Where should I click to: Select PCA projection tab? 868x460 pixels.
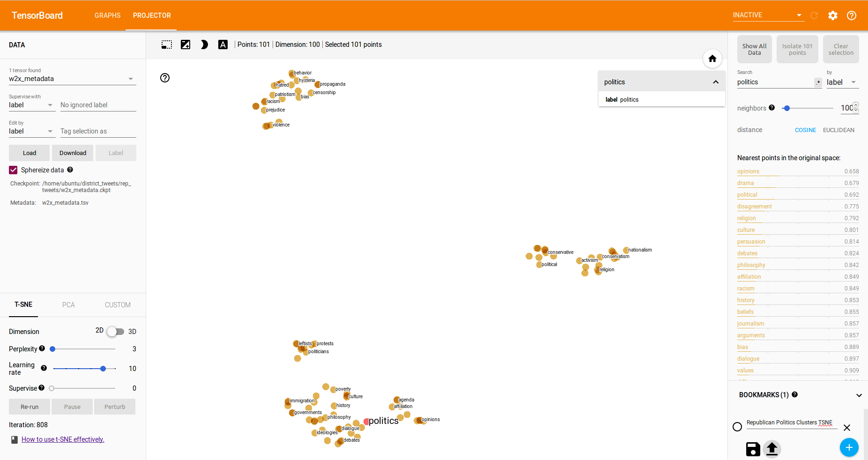pos(68,305)
